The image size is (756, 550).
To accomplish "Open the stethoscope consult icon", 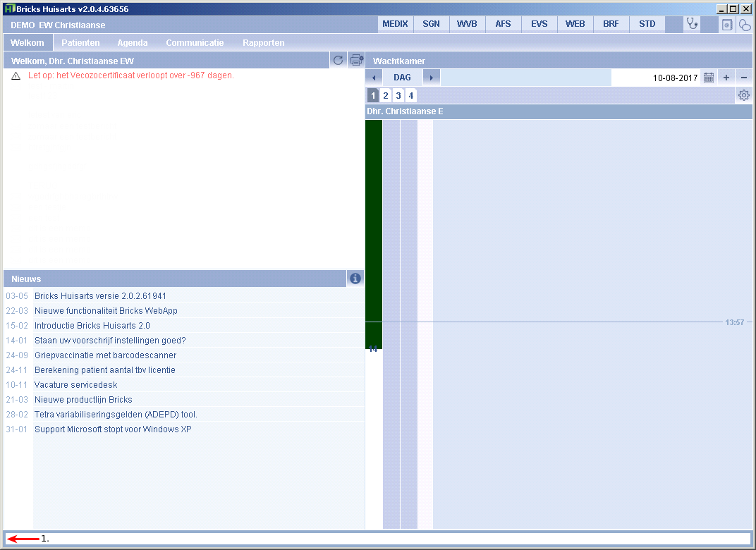I will coord(692,23).
